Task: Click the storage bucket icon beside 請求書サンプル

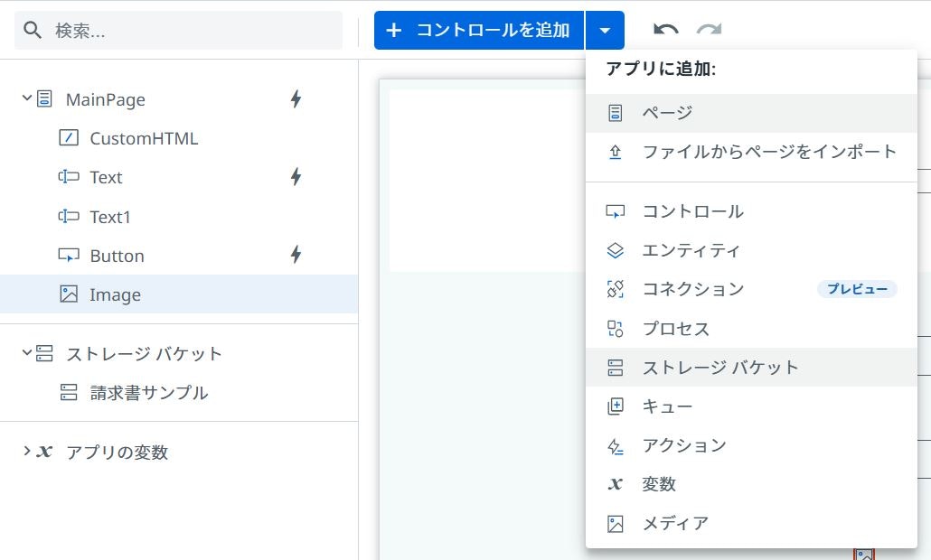Action: click(71, 393)
